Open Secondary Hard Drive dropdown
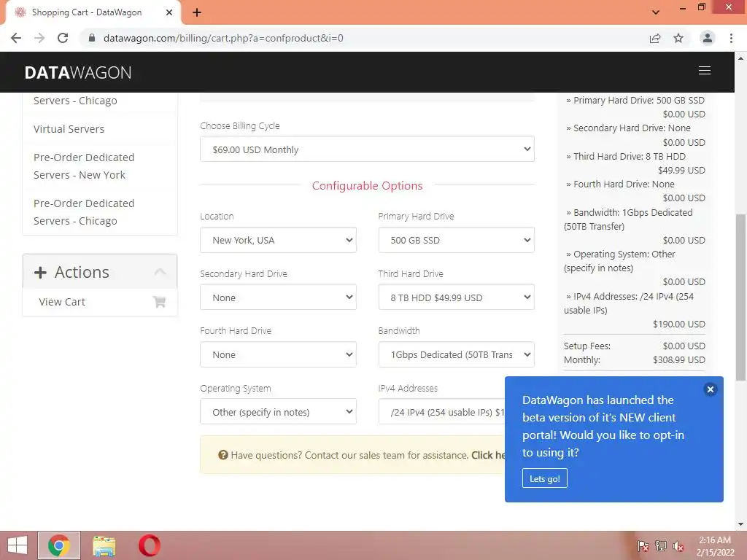The width and height of the screenshot is (747, 560). coord(278,297)
